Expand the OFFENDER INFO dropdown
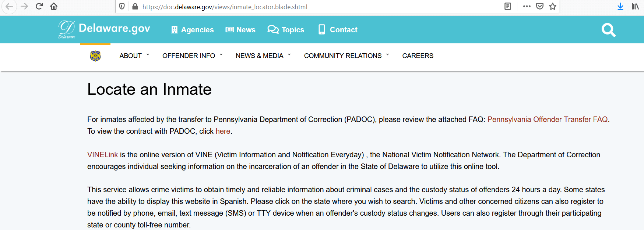 pyautogui.click(x=192, y=56)
